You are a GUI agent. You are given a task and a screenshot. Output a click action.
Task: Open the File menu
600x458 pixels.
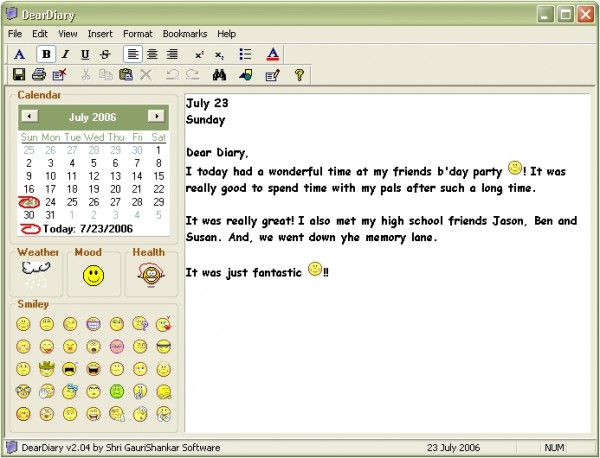point(15,34)
